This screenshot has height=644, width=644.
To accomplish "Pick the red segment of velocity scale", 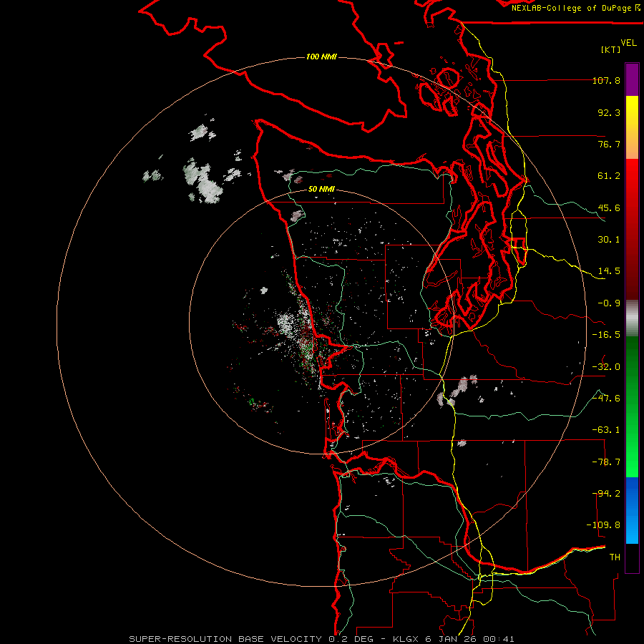I will 632,229.
